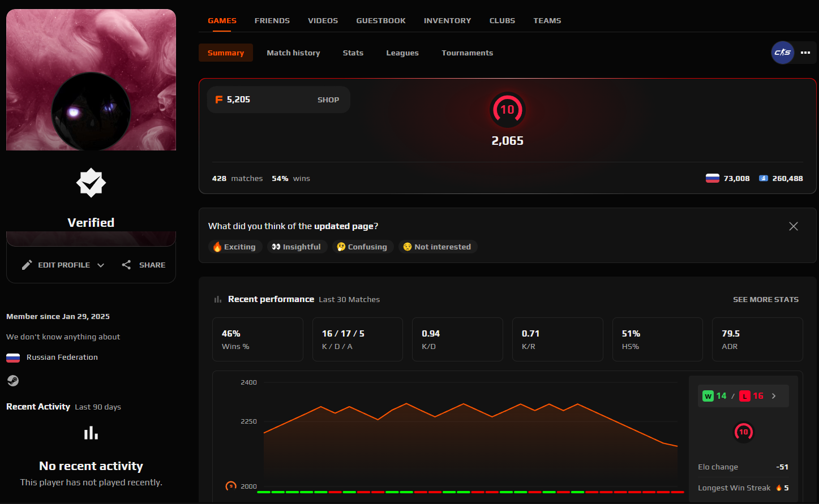Screen dimensions: 819x504
Task: Click the level 10 skill badge
Action: tap(508, 110)
